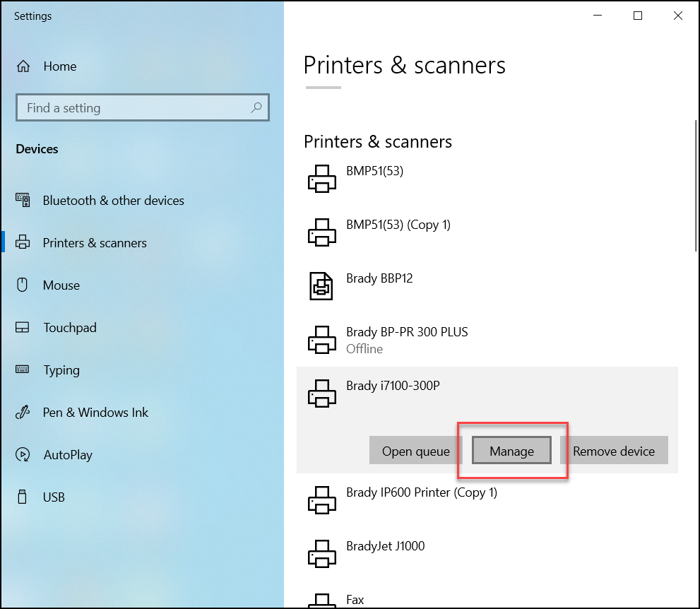Viewport: 700px width, 609px height.
Task: Select the Brady BP-PR 300 PLUS printer
Action: coord(487,340)
